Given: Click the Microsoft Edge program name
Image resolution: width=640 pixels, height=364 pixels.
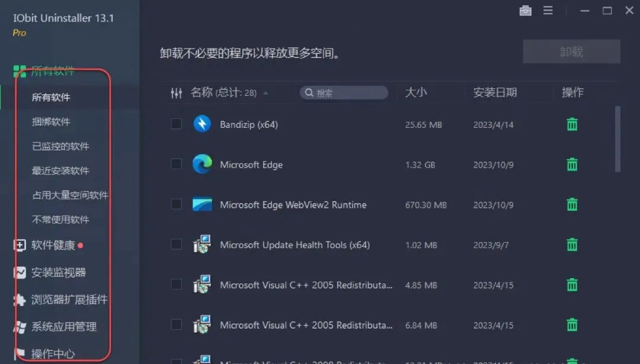Looking at the screenshot, I should click(x=251, y=165).
